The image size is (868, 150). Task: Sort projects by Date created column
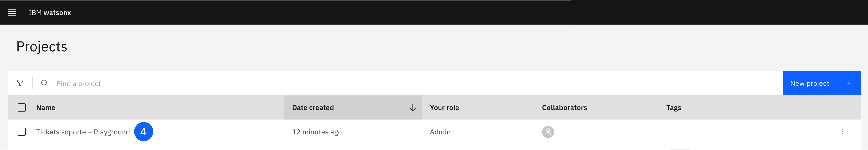coord(313,108)
